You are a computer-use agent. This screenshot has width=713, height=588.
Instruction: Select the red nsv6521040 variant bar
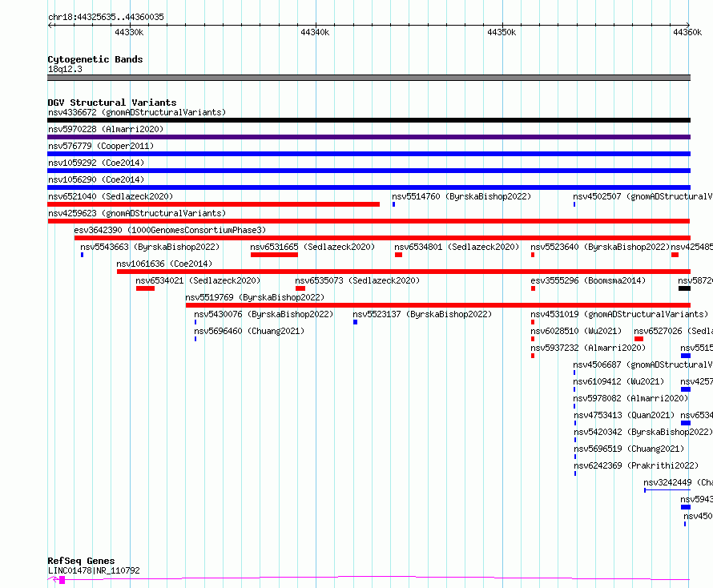pos(213,204)
